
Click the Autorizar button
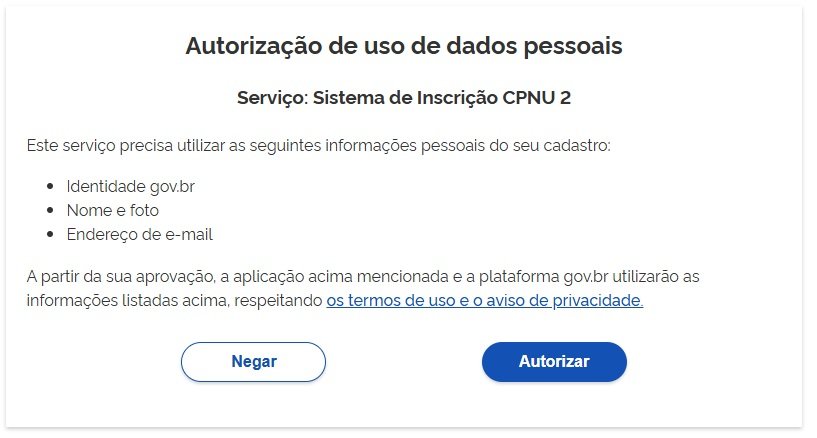point(554,361)
